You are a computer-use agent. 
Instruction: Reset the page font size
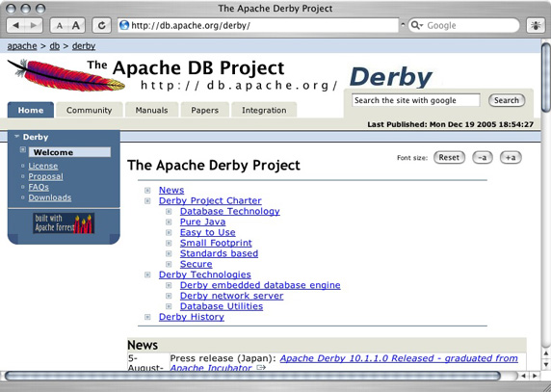point(449,158)
